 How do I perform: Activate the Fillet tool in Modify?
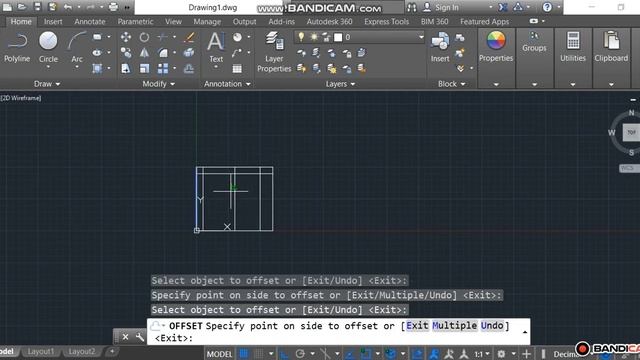pos(162,53)
